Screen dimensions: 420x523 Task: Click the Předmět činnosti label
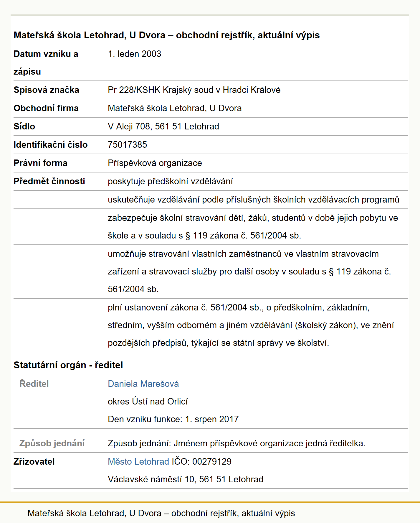tap(49, 181)
